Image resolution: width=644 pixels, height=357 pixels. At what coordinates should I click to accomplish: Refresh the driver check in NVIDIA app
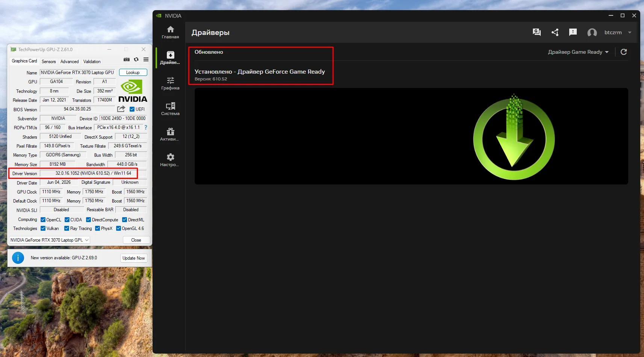[x=624, y=52]
